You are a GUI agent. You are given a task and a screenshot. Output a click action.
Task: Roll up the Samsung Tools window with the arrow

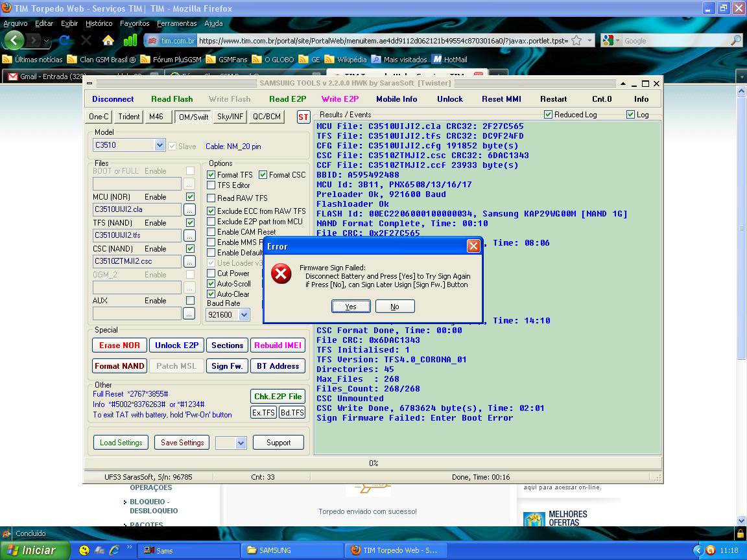point(622,84)
